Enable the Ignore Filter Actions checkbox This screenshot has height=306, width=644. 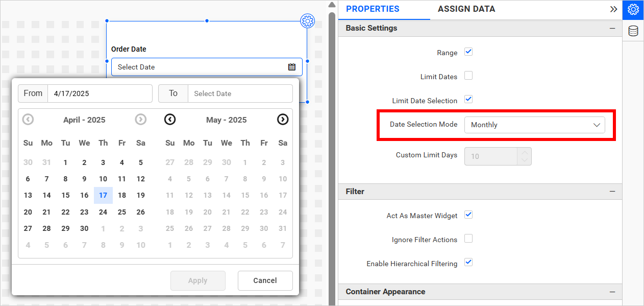[x=468, y=239]
